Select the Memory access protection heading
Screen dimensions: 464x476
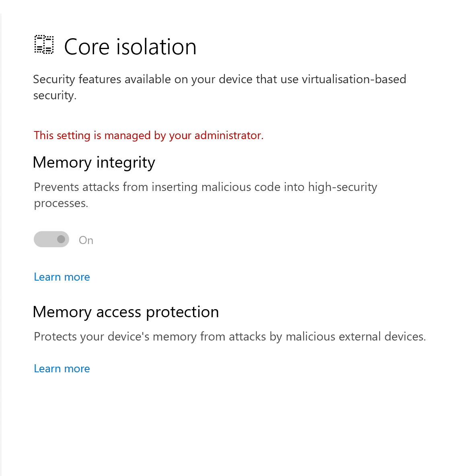126,312
